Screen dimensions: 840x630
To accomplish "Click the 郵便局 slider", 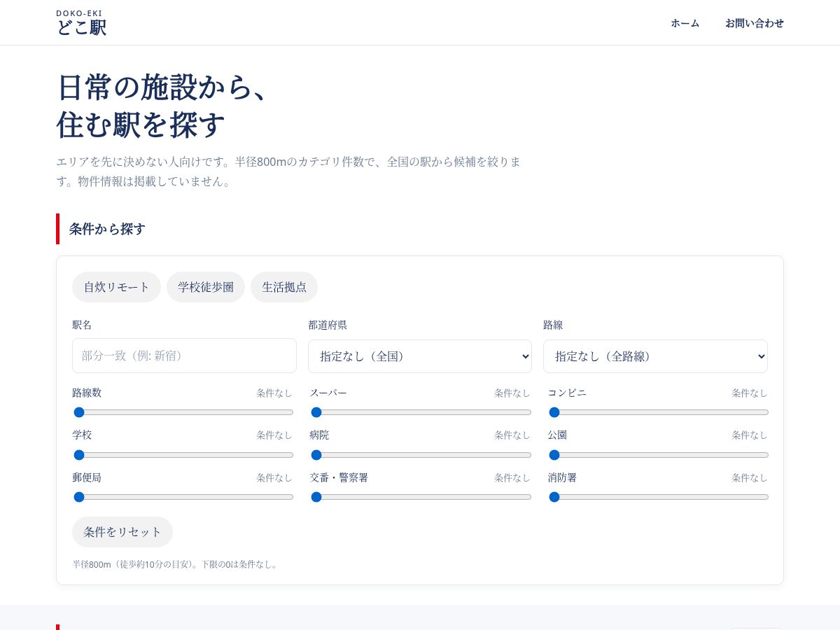I will (183, 497).
